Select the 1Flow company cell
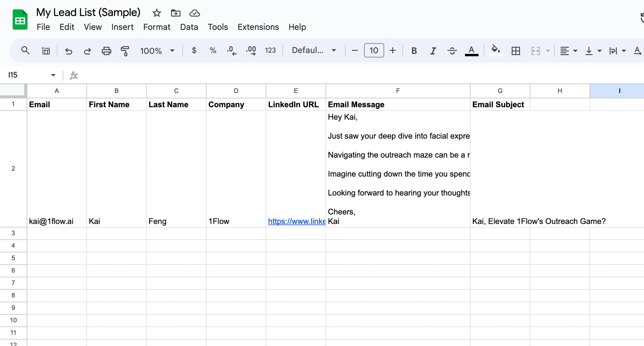 236,169
